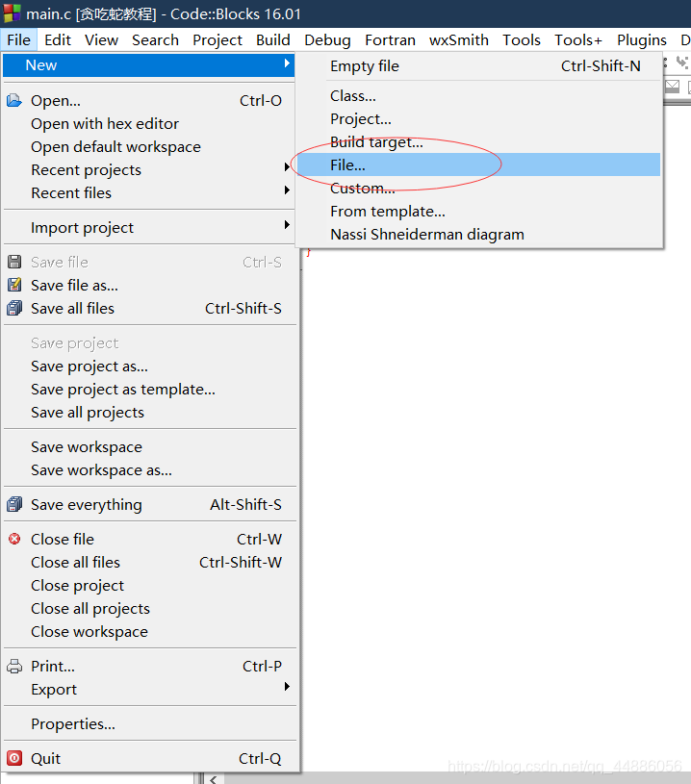
Task: Open the wxSmith menu
Action: click(x=459, y=40)
